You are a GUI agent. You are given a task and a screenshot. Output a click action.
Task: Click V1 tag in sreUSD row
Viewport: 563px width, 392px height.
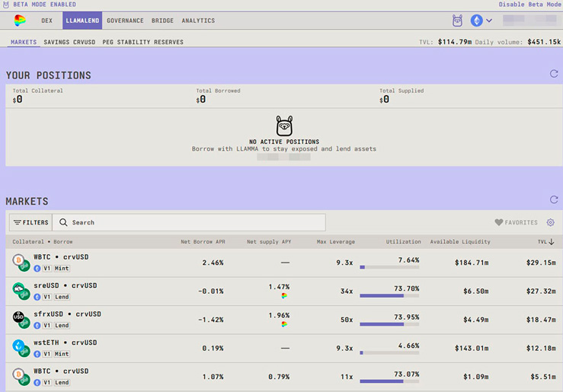pyautogui.click(x=47, y=297)
